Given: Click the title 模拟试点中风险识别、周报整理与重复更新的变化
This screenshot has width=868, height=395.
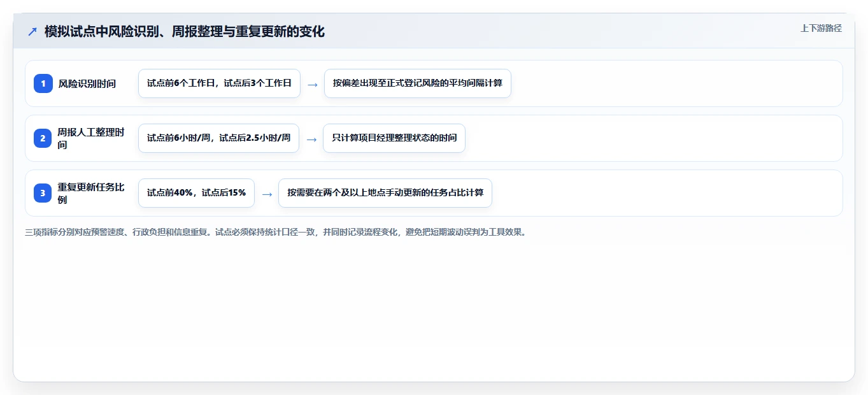Looking at the screenshot, I should tap(185, 31).
